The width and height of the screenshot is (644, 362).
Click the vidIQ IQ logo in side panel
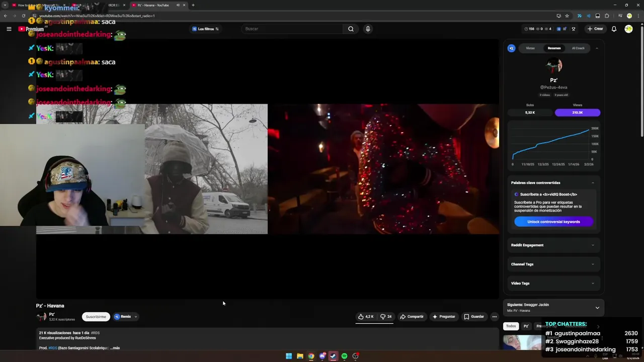coord(511,48)
